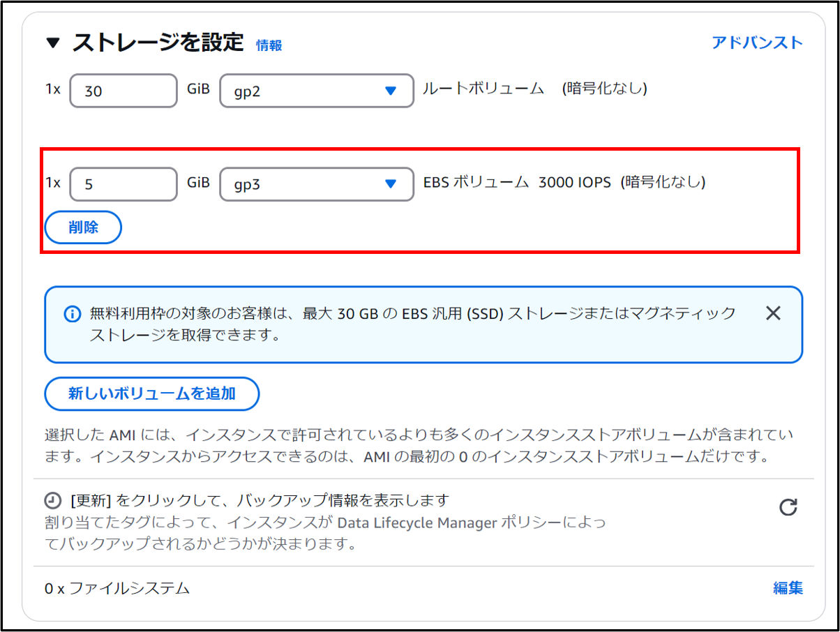Click the ストレージを設定 heading text
The height and width of the screenshot is (632, 840).
pyautogui.click(x=158, y=43)
